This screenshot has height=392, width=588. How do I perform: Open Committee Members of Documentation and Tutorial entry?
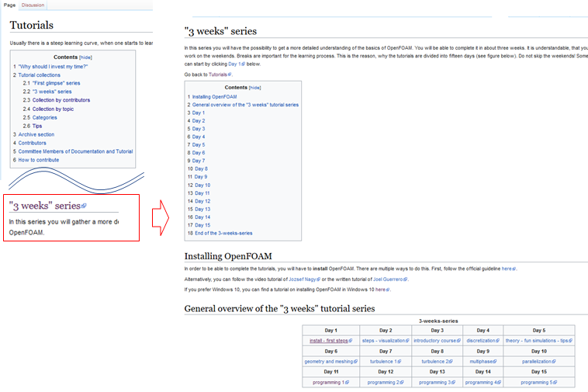[x=75, y=151]
